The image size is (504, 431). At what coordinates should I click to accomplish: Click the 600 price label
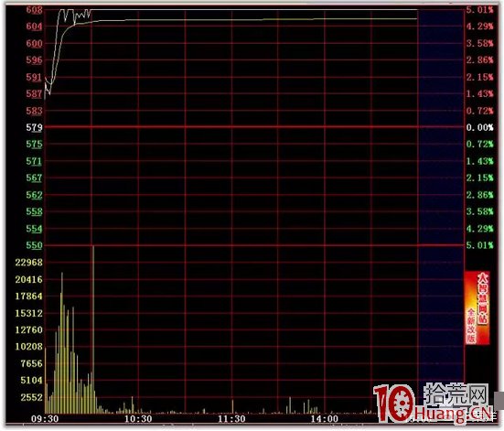click(34, 43)
